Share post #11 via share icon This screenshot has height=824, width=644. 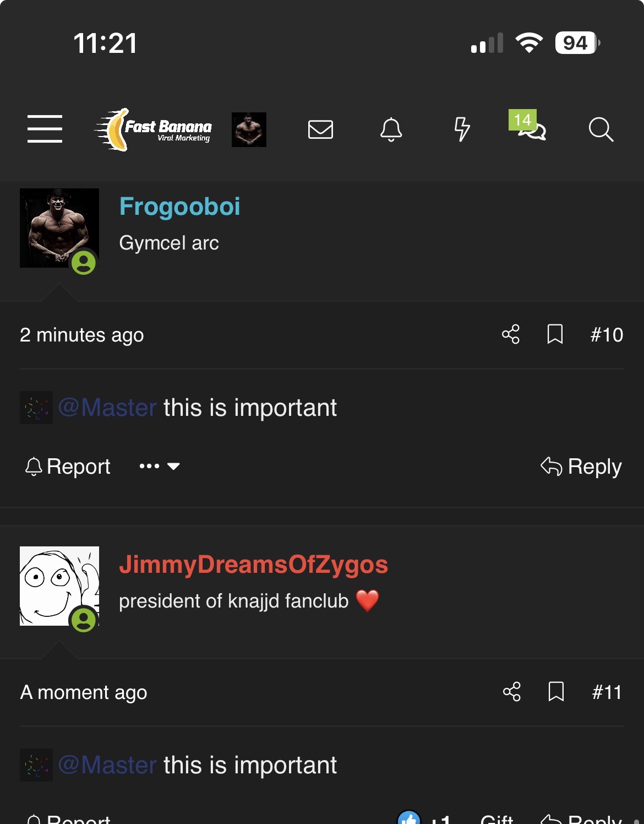[512, 691]
